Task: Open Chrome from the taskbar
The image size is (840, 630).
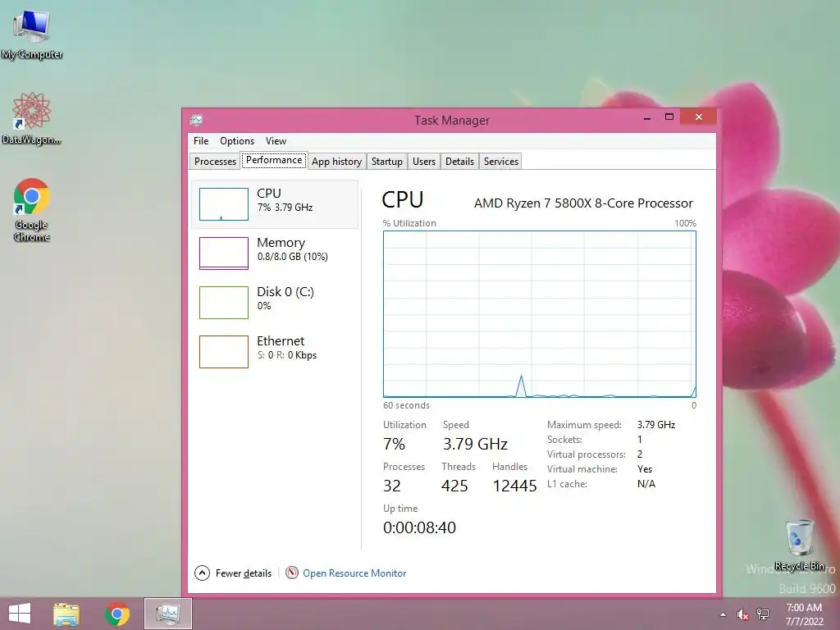Action: pyautogui.click(x=117, y=614)
